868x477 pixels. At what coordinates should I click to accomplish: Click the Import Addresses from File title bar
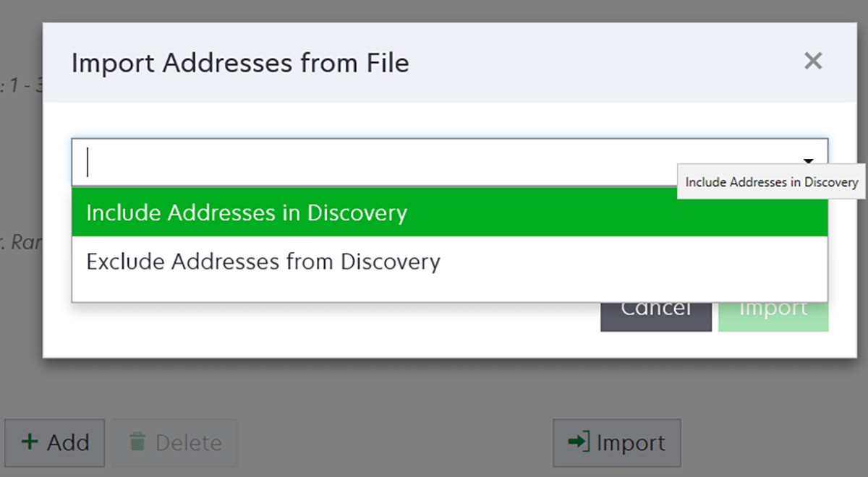(x=239, y=63)
